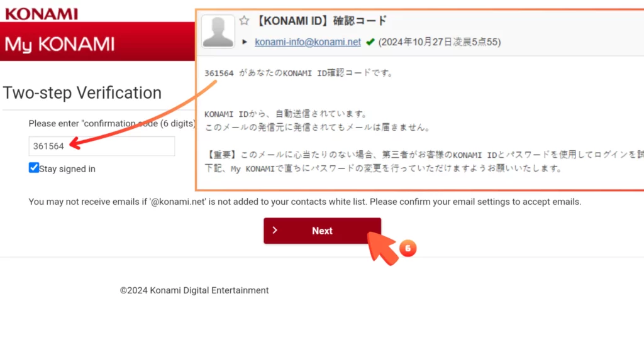Image resolution: width=644 pixels, height=362 pixels.
Task: Click the green verified checkmark icon
Action: (x=370, y=42)
